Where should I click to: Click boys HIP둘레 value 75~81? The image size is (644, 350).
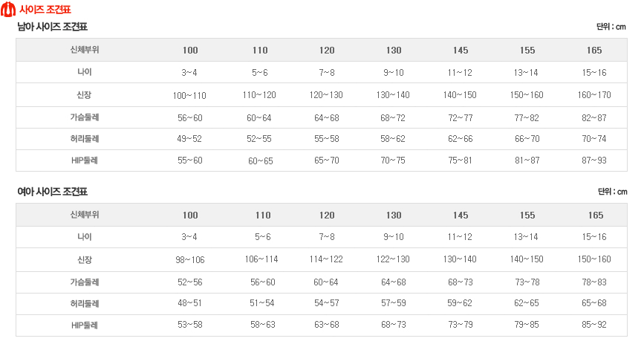click(x=460, y=161)
